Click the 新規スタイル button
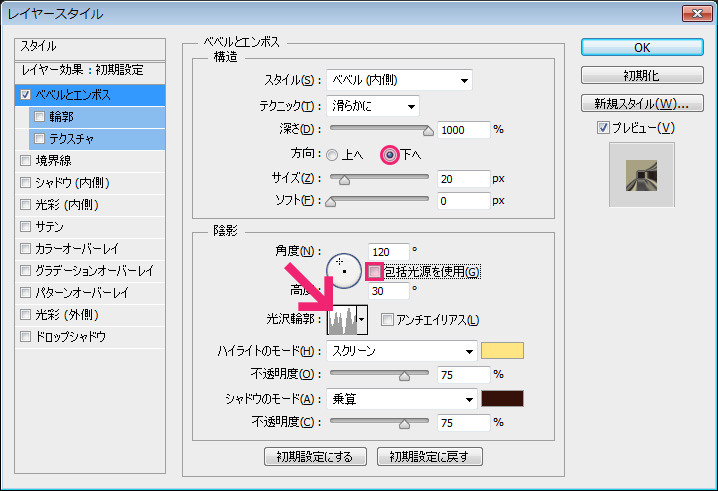 (x=643, y=103)
